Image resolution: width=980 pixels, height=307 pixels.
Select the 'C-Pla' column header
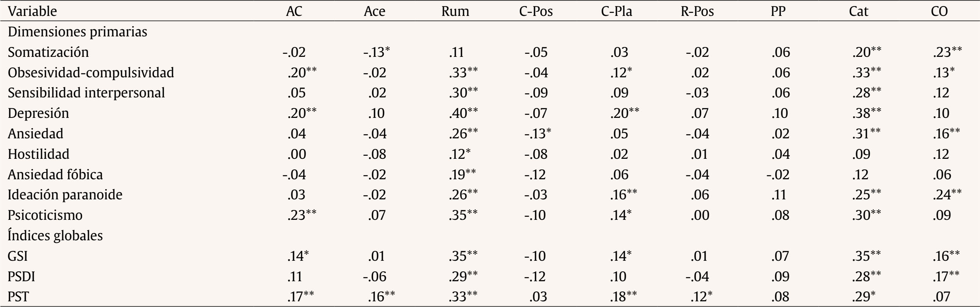616,11
